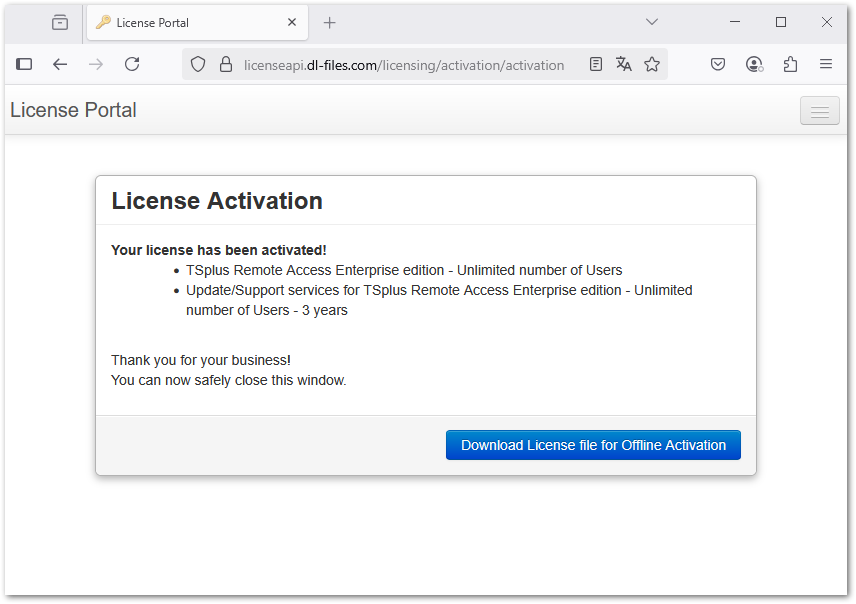Reload the current page
This screenshot has height=604, width=856.
(x=132, y=64)
